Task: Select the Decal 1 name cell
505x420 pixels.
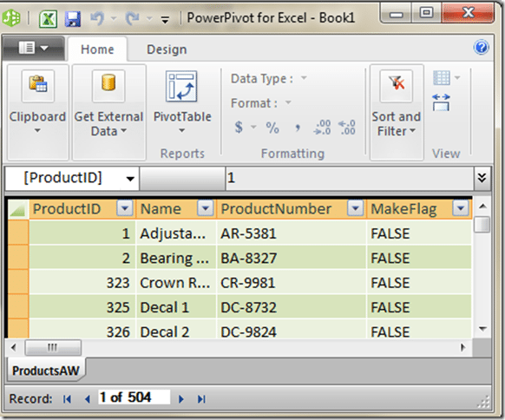Action: click(176, 307)
